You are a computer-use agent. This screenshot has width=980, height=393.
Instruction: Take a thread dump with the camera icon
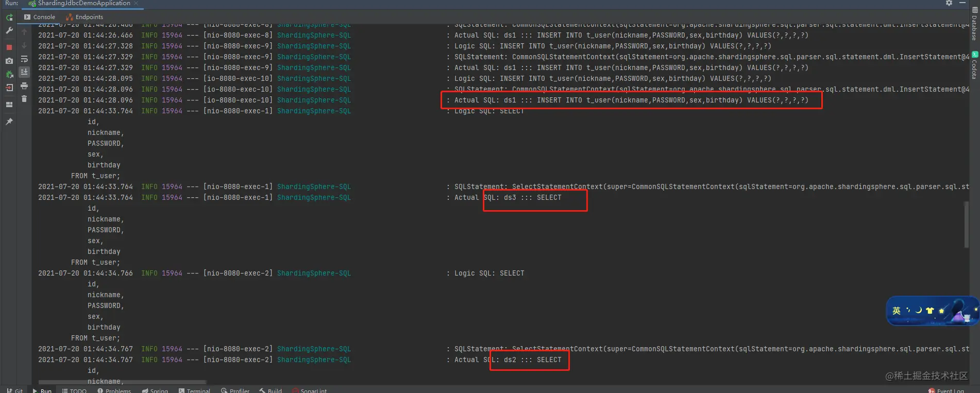9,61
